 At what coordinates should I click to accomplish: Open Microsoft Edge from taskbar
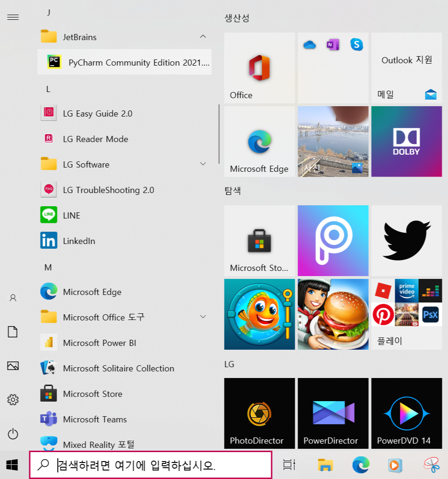[x=361, y=465]
